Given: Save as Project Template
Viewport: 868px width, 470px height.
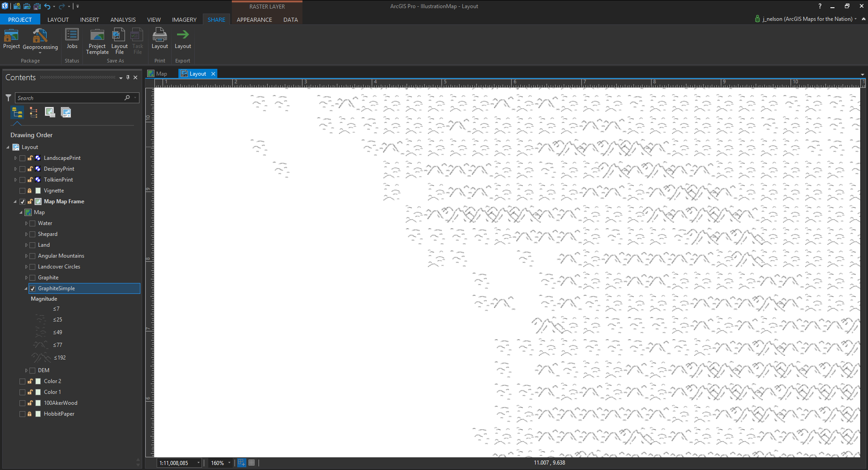Looking at the screenshot, I should (97, 41).
